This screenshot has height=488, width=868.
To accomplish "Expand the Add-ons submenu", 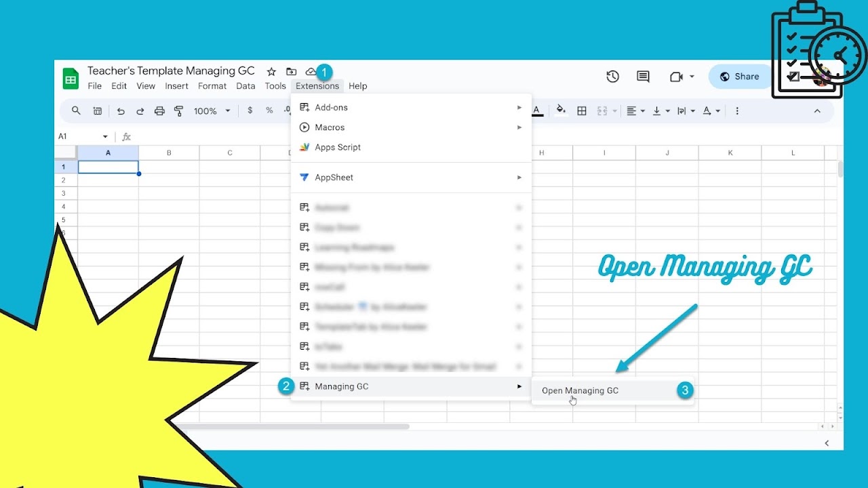I will click(412, 107).
